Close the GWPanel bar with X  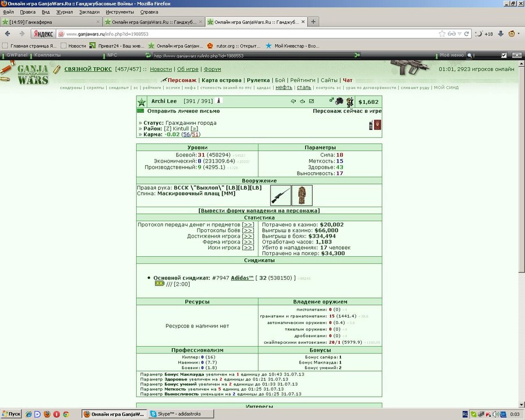pyautogui.click(x=517, y=55)
